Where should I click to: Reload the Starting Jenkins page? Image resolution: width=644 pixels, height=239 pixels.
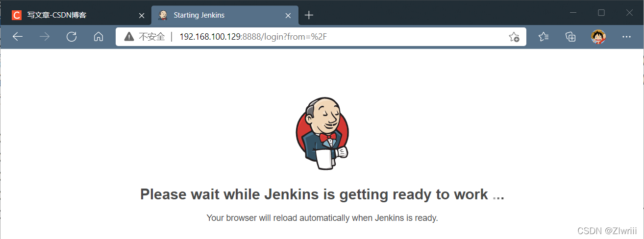point(72,37)
